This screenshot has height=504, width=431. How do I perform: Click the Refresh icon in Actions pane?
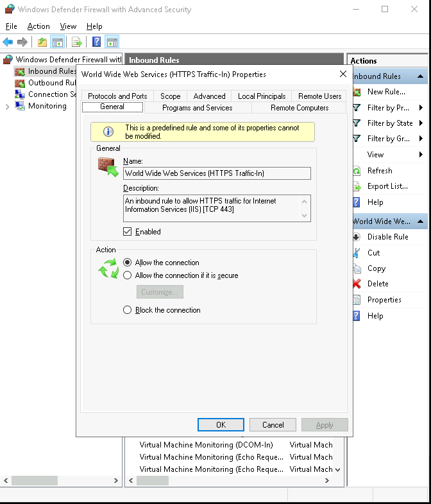click(357, 171)
